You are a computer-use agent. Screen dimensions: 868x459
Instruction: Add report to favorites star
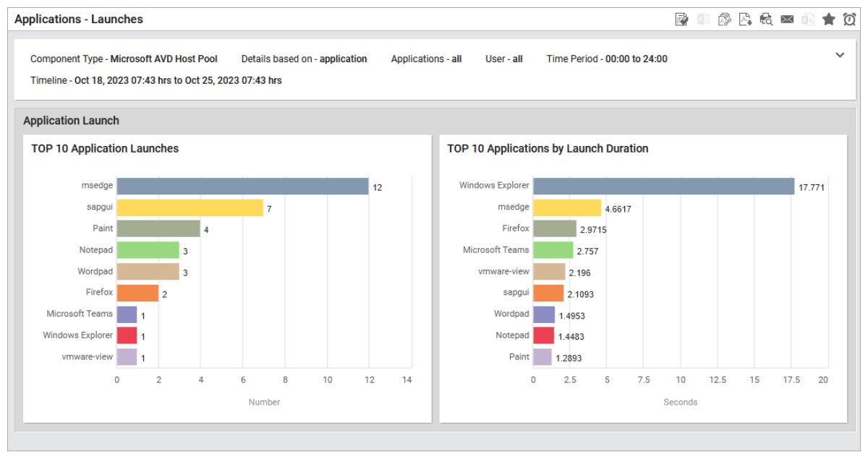click(829, 20)
